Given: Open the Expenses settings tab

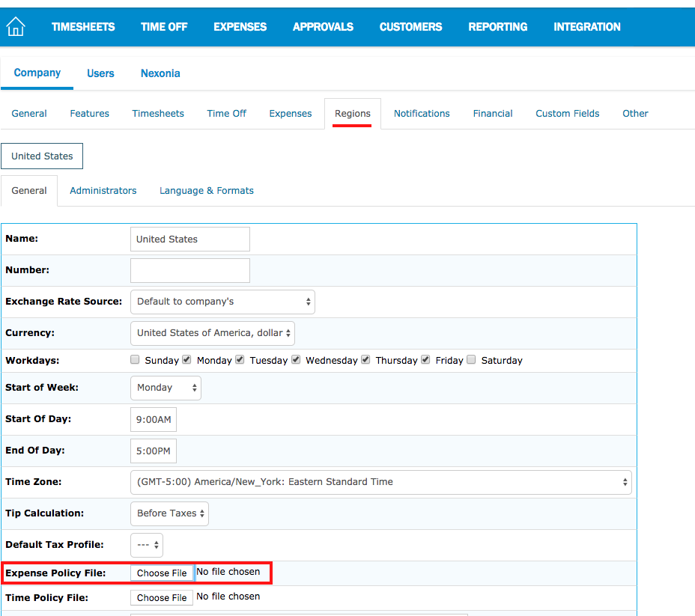Looking at the screenshot, I should pos(291,113).
